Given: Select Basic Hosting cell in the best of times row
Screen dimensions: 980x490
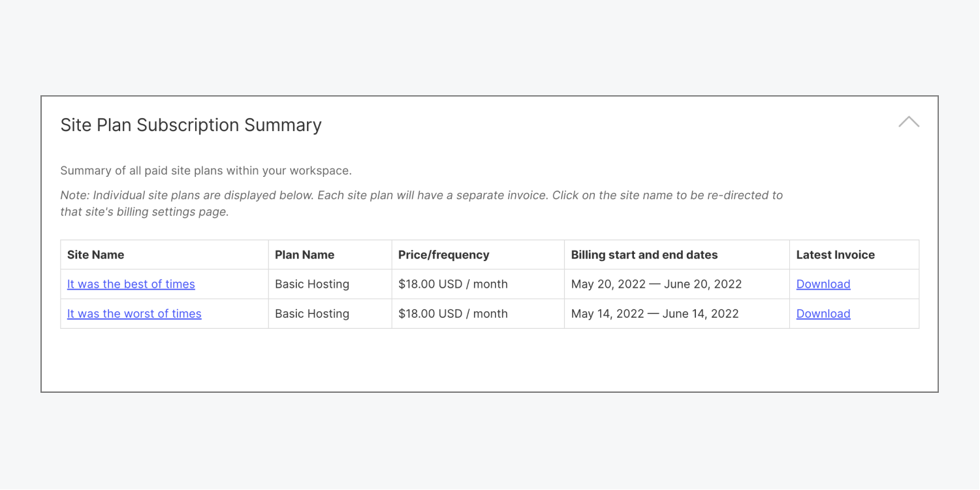Looking at the screenshot, I should (312, 284).
